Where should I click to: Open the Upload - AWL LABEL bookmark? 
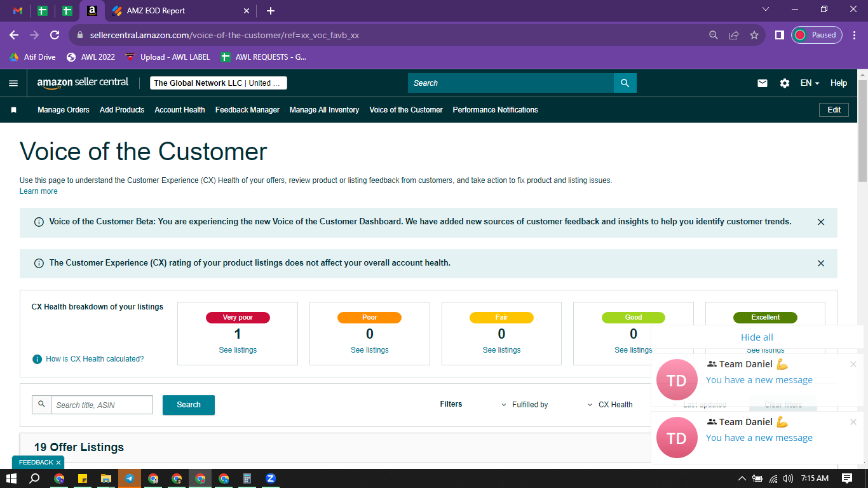click(x=168, y=57)
